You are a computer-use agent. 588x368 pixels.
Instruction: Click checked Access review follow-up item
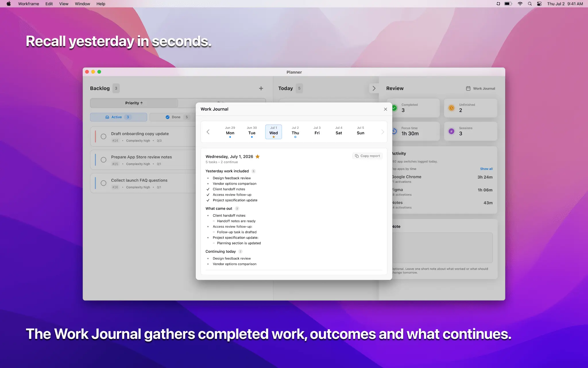click(232, 195)
